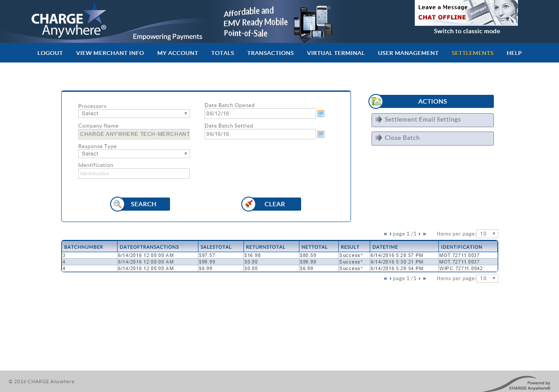
Task: Click the brush Clear icon
Action: [249, 204]
